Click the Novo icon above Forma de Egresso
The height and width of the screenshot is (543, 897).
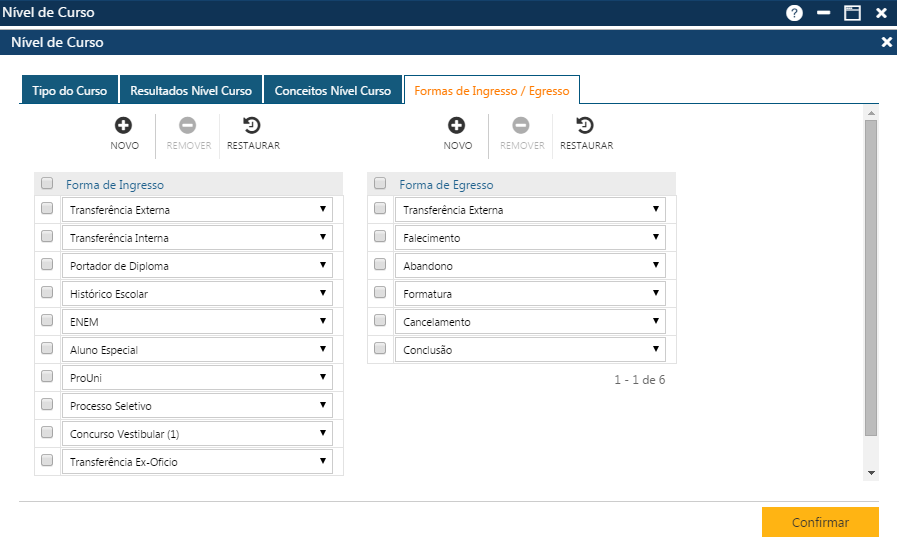(457, 126)
